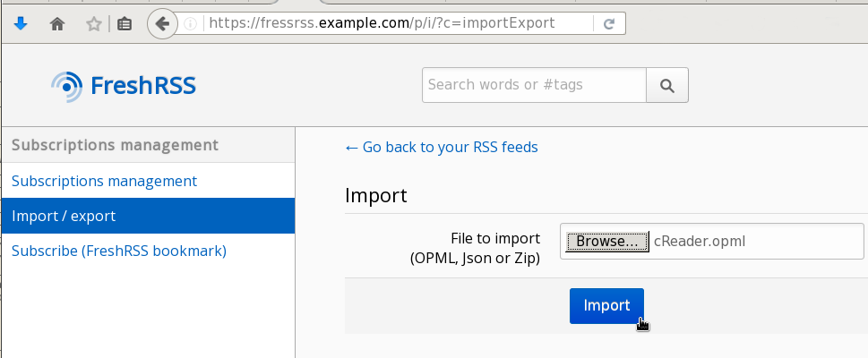The width and height of the screenshot is (868, 358).
Task: Open the Subscriptions management link
Action: [104, 181]
